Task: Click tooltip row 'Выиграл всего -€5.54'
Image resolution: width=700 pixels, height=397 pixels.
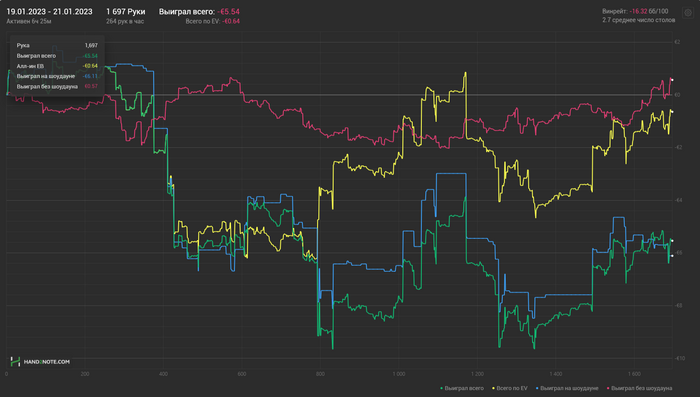Action: click(57, 56)
